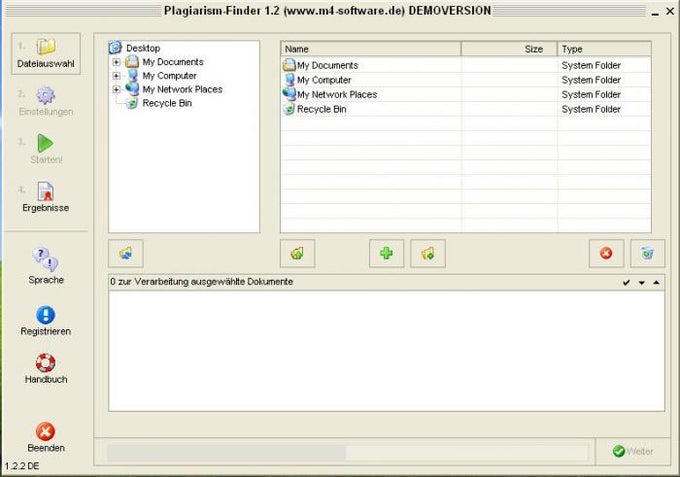This screenshot has width=680, height=477.
Task: Click the folder button with green plus
Action: 428,253
